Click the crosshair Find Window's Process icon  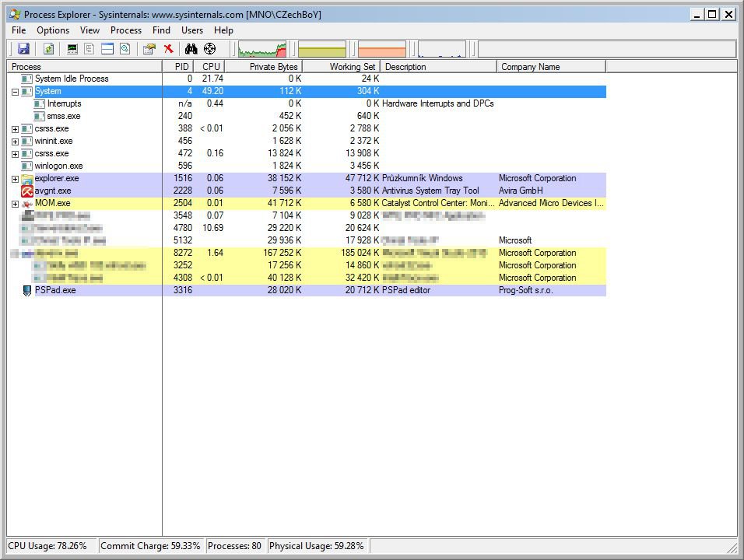point(209,48)
